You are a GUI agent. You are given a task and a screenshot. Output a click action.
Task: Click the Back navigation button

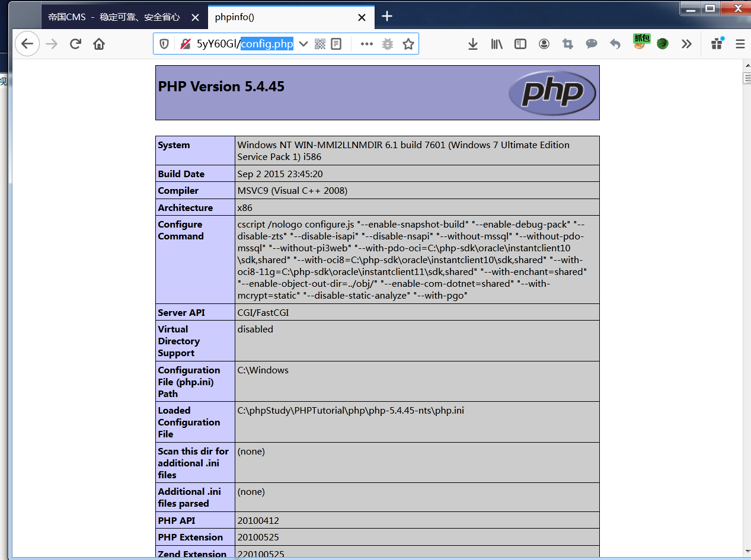click(x=27, y=43)
